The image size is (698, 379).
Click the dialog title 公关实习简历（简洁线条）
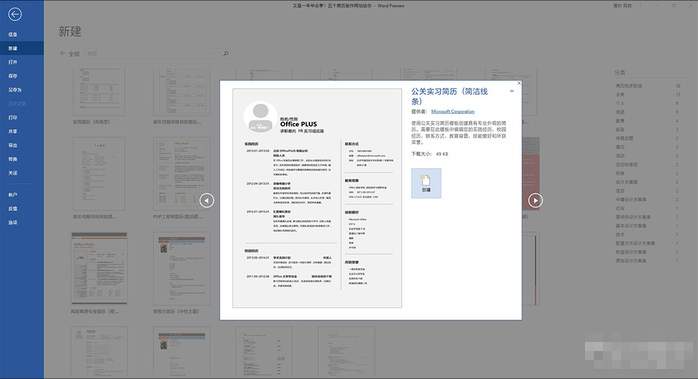point(450,96)
